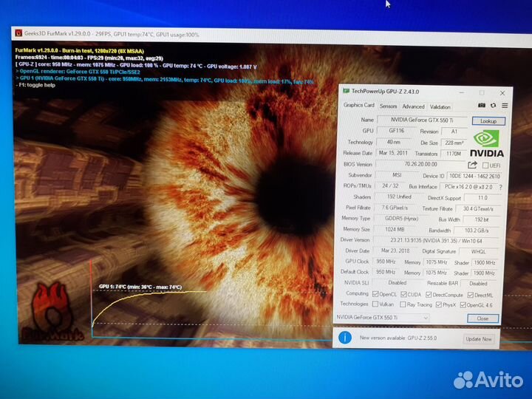Click the Pixel Fillrate value 7.6 GPixel/s
Image resolution: width=532 pixels, height=399 pixels.
point(395,208)
